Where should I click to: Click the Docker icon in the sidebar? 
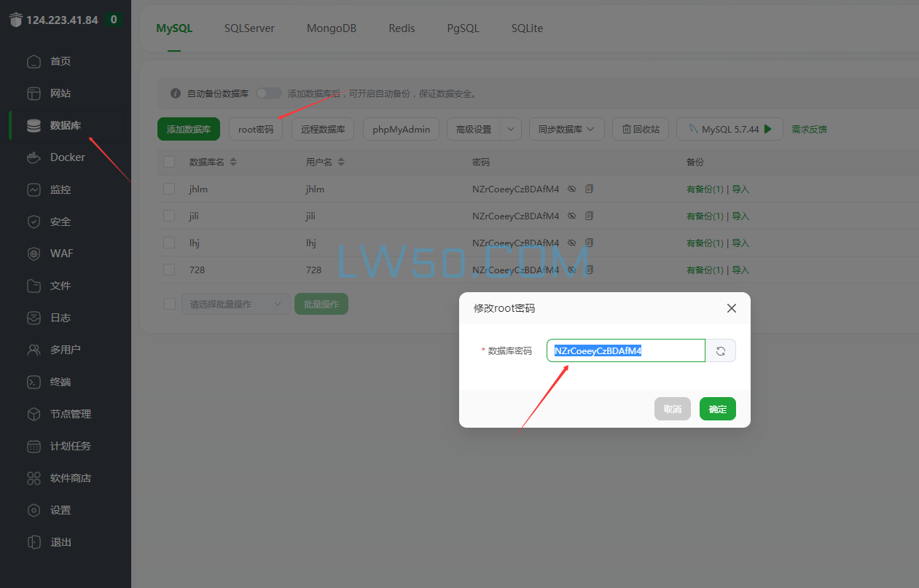pos(34,157)
